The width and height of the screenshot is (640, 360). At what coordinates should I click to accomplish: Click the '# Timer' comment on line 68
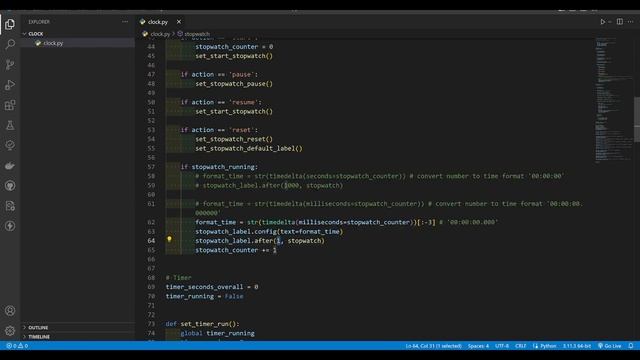[x=178, y=278]
